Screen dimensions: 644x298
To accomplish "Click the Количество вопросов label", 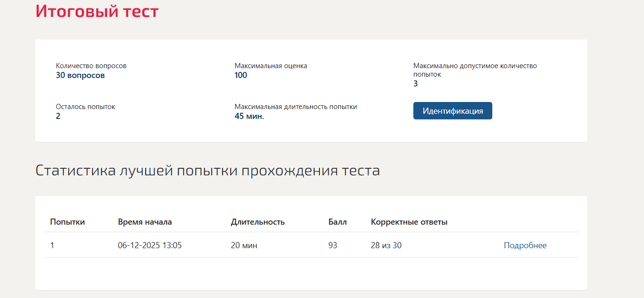I will (x=91, y=66).
